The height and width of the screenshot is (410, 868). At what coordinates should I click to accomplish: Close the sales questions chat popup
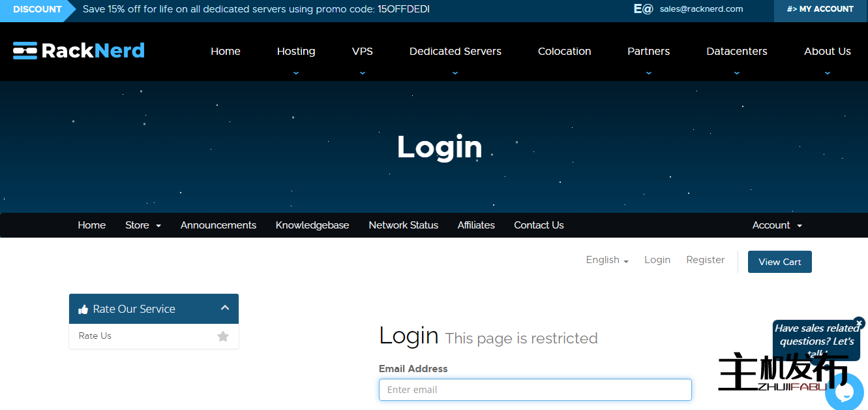pyautogui.click(x=859, y=323)
